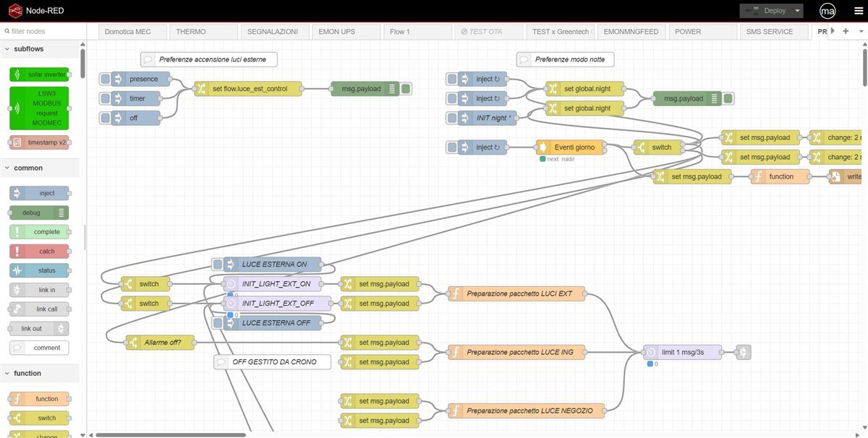Switch to the THERMO flow tab

tap(203, 31)
